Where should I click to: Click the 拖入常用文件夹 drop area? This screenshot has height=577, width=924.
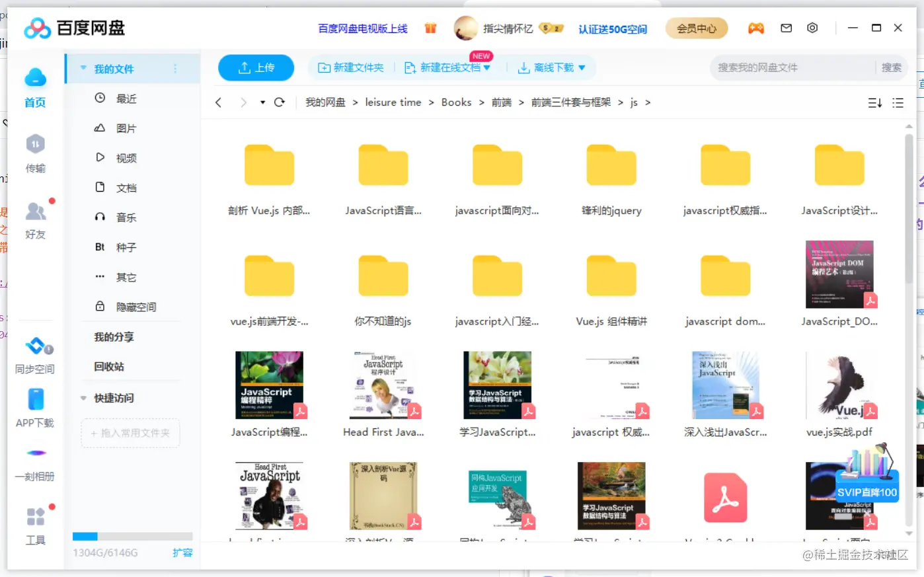click(x=130, y=433)
